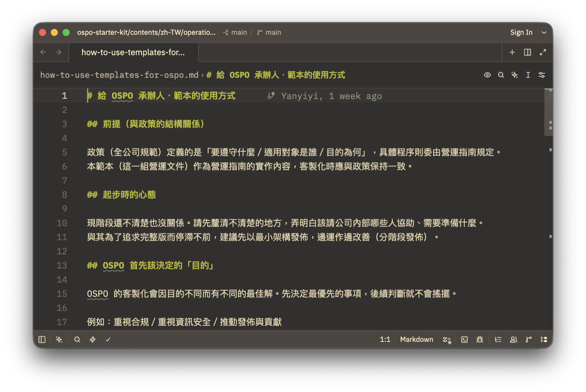Viewport: 586px width, 392px height.
Task: Place cursor on heading 起步時的心態
Action: [x=129, y=195]
